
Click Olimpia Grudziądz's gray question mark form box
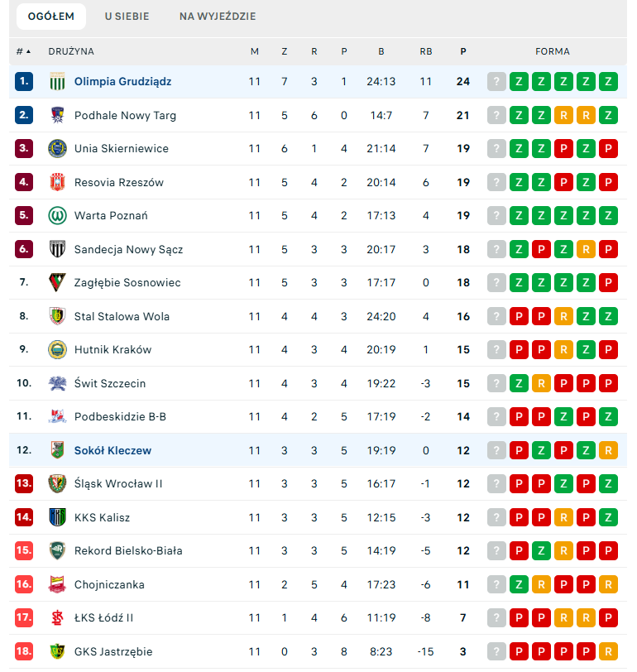pos(496,82)
